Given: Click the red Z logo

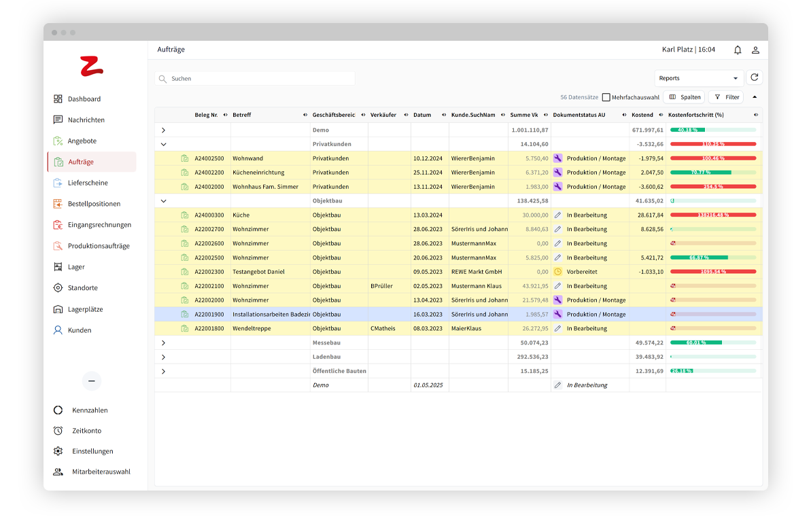Looking at the screenshot, I should [92, 67].
